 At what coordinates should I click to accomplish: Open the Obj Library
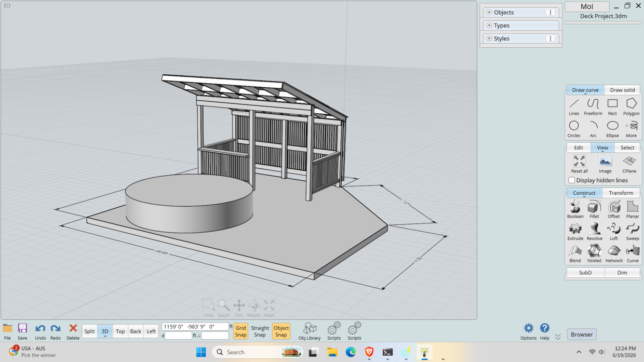pos(310,331)
